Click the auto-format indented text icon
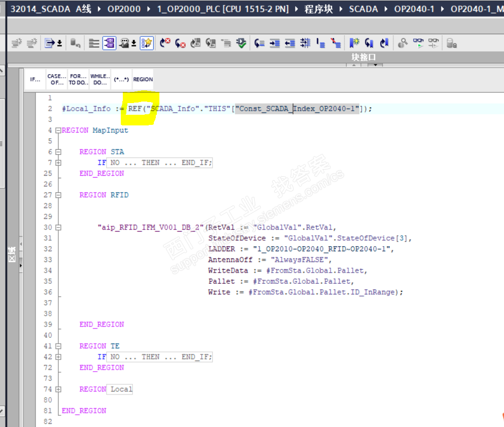Screen dimensions: 504x427 pos(306,43)
